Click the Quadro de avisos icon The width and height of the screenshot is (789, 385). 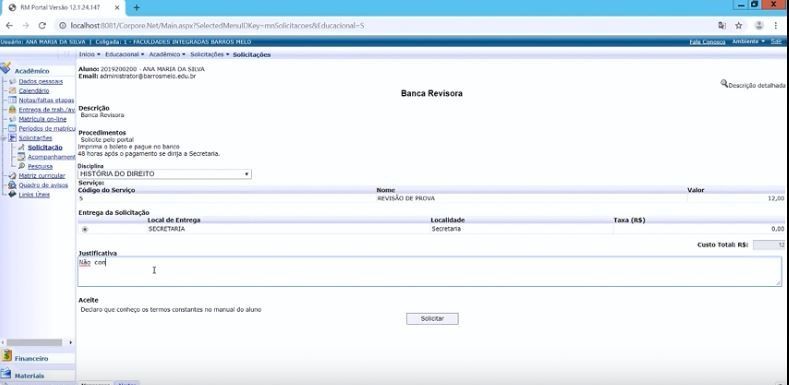pyautogui.click(x=13, y=185)
